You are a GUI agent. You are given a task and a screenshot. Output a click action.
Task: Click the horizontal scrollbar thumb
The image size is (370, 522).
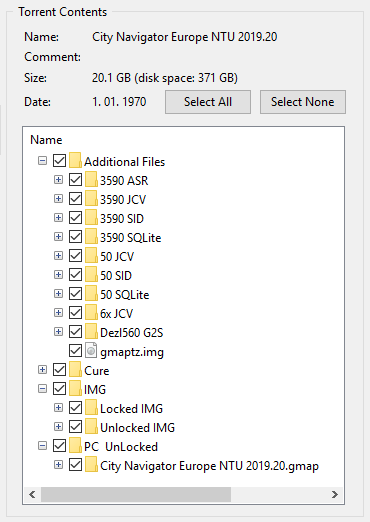[136, 494]
